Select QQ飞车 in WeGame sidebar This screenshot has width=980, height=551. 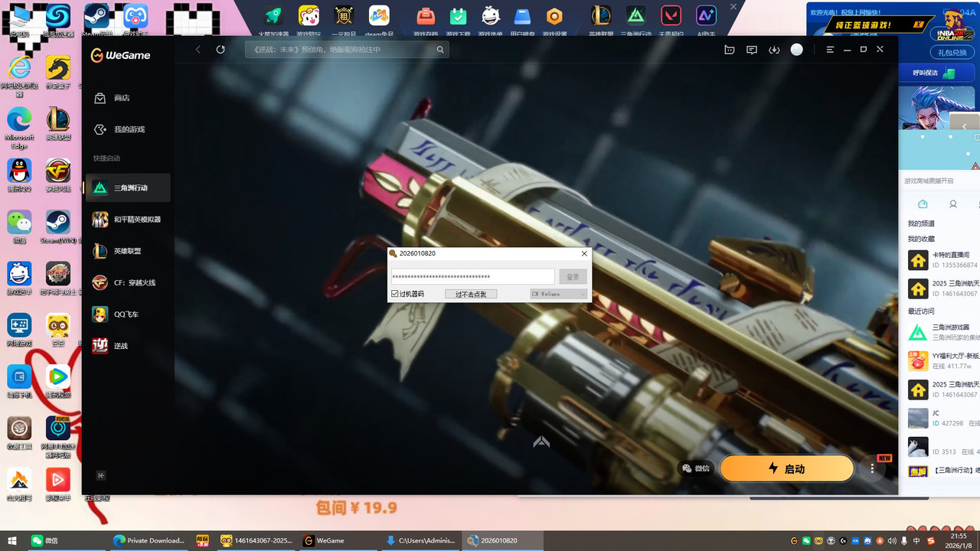pos(127,315)
